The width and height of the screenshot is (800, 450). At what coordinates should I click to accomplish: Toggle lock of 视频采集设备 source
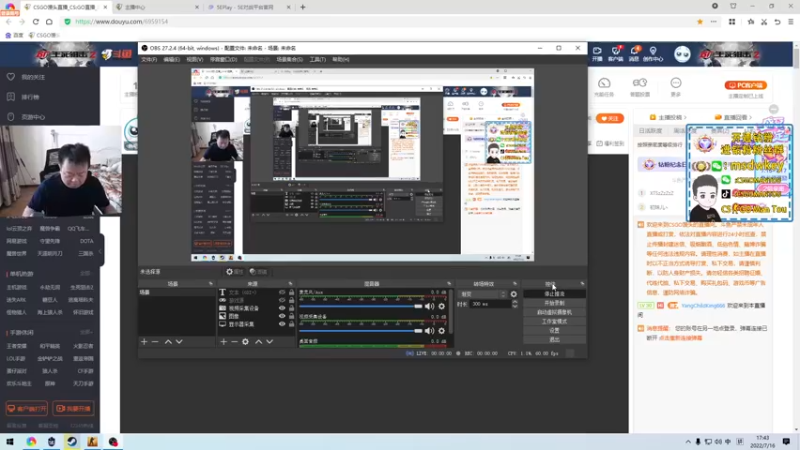[x=291, y=308]
